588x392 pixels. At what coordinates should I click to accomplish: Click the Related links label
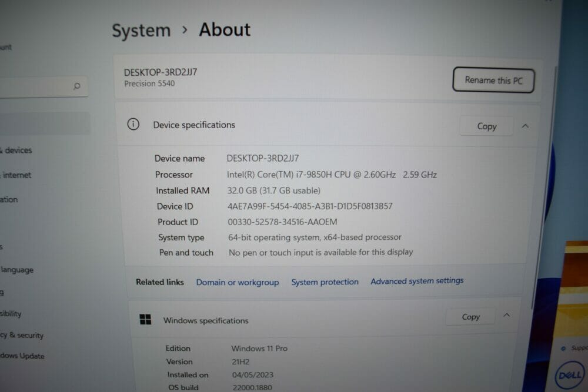click(160, 282)
